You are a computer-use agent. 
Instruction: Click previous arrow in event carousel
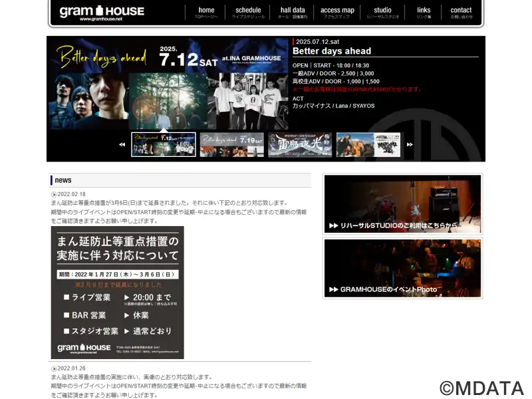click(x=122, y=144)
